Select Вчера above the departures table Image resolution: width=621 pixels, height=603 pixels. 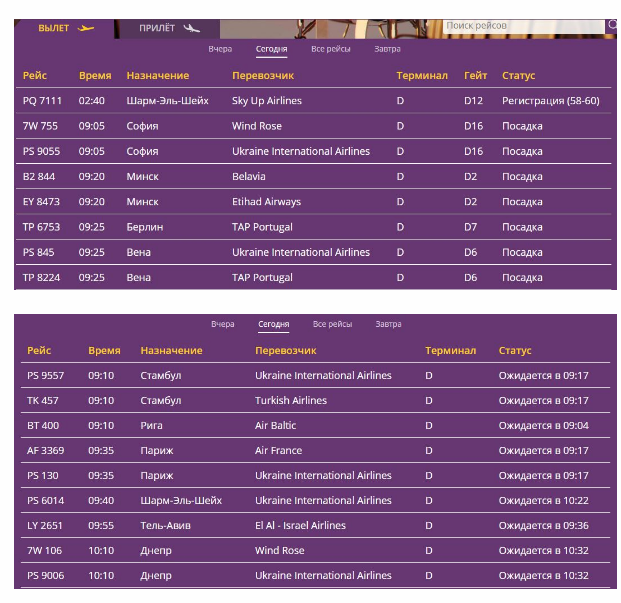220,49
